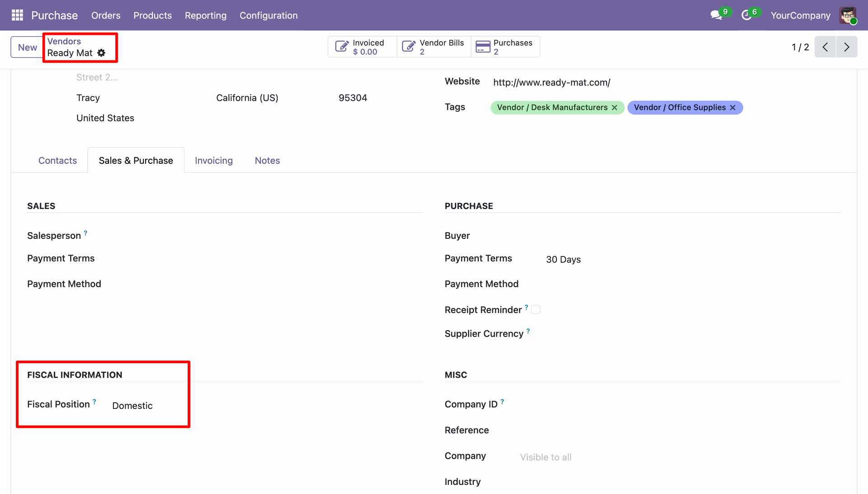This screenshot has height=494, width=868.
Task: Open the Company Visible to all field
Action: tap(546, 457)
